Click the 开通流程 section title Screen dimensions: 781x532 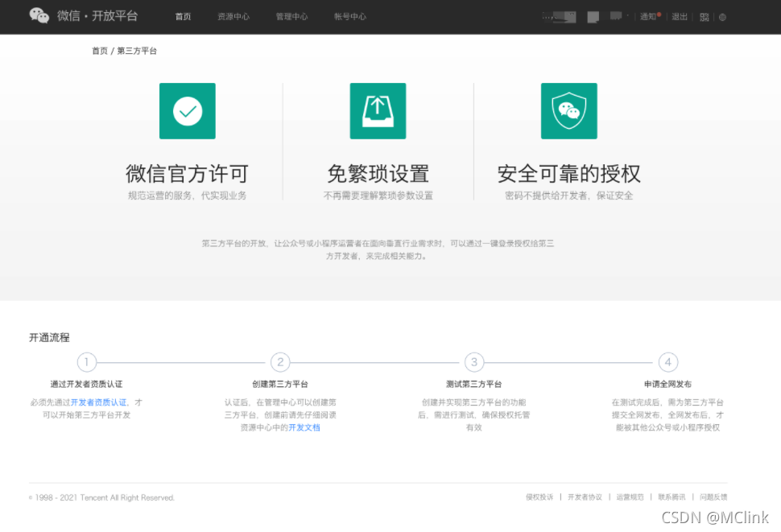tap(49, 337)
